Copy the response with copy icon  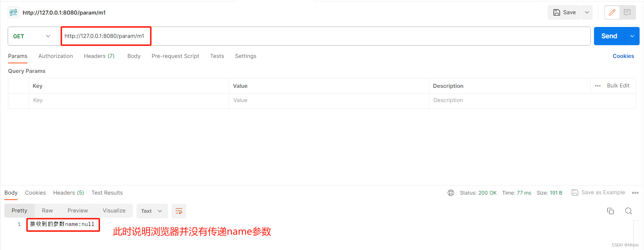click(x=610, y=211)
